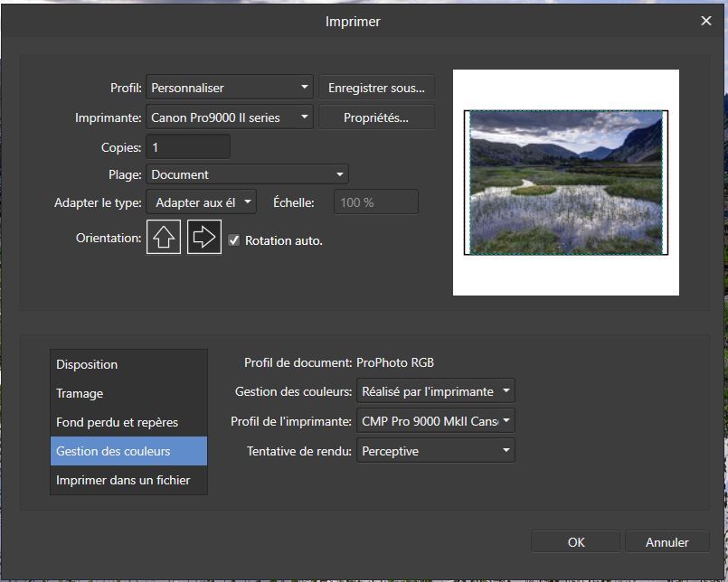Close the Imprimer dialog
Image resolution: width=728 pixels, height=582 pixels.
[705, 21]
